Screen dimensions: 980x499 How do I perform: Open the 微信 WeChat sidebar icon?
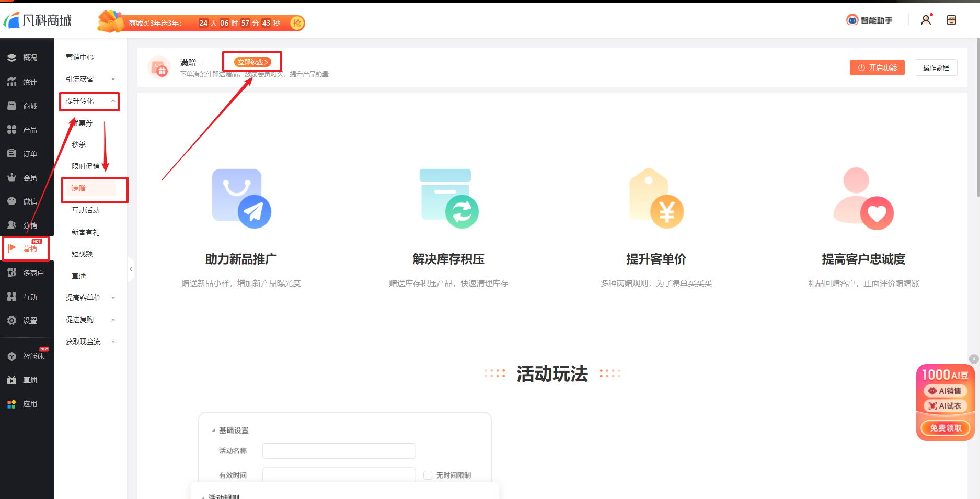coord(11,201)
